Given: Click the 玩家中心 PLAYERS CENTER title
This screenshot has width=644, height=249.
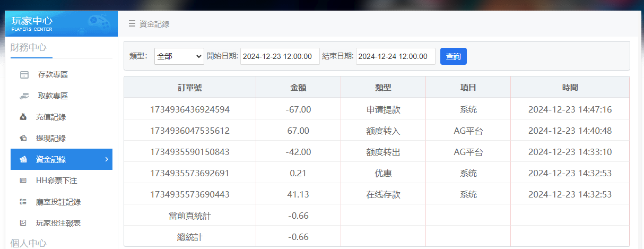Looking at the screenshot, I should point(33,24).
